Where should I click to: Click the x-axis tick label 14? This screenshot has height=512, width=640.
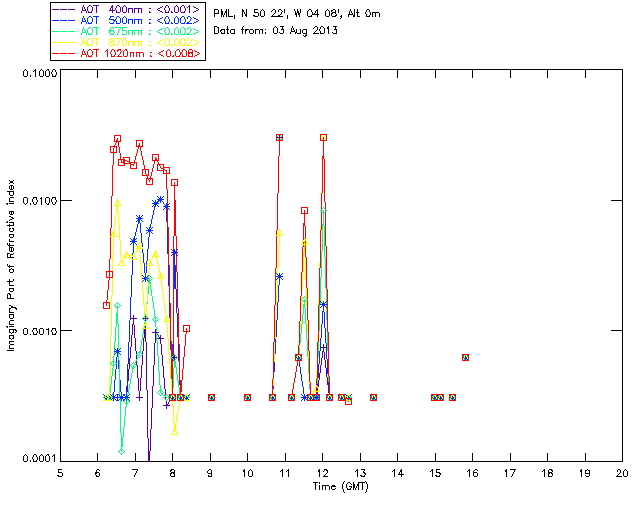(398, 473)
